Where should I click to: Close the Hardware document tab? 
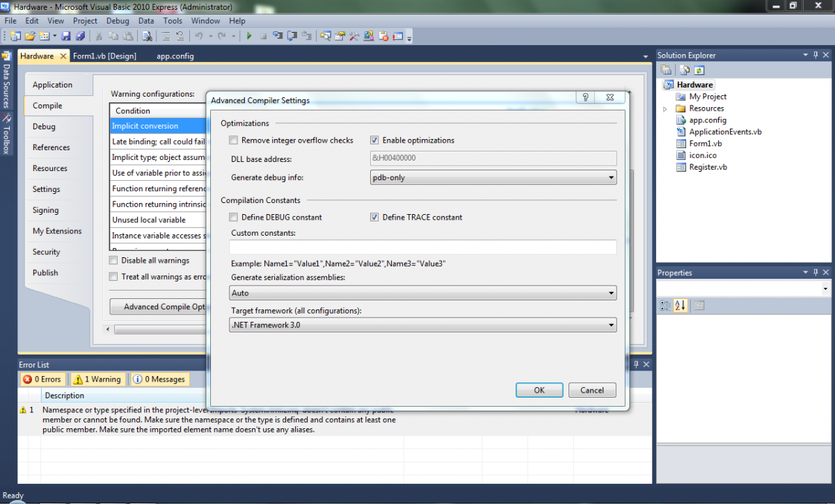(x=63, y=56)
